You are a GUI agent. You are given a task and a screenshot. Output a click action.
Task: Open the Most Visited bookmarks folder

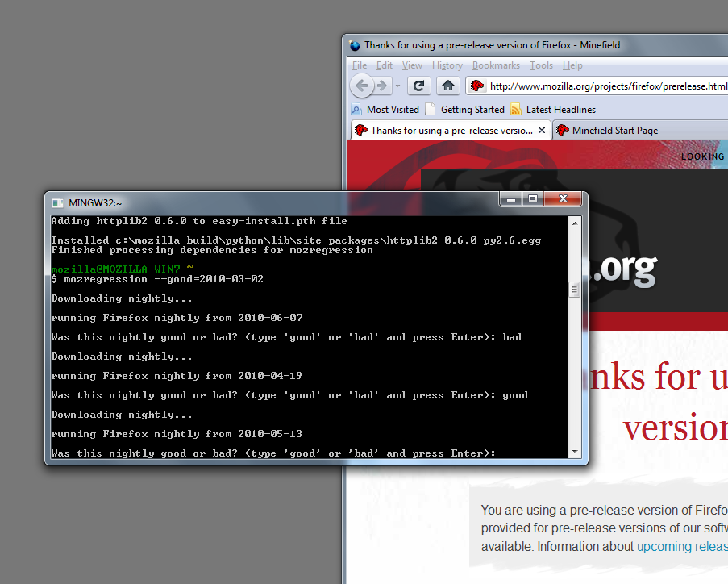(x=385, y=110)
